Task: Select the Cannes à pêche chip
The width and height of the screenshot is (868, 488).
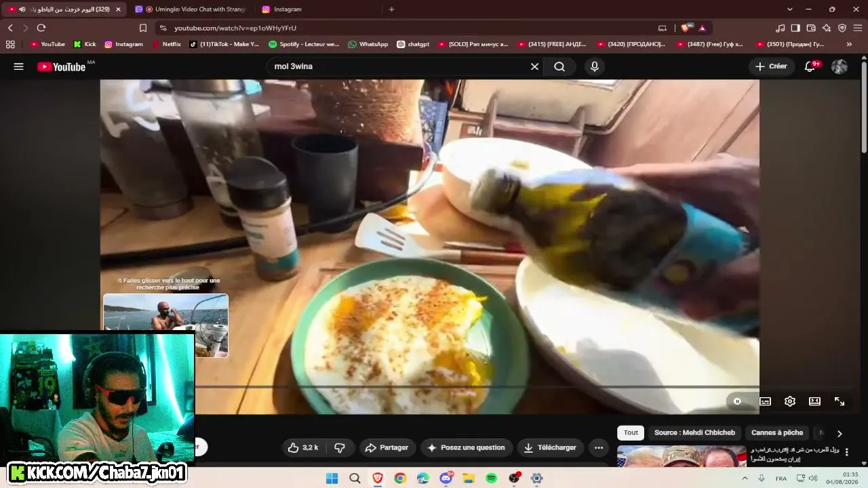Action: [777, 432]
